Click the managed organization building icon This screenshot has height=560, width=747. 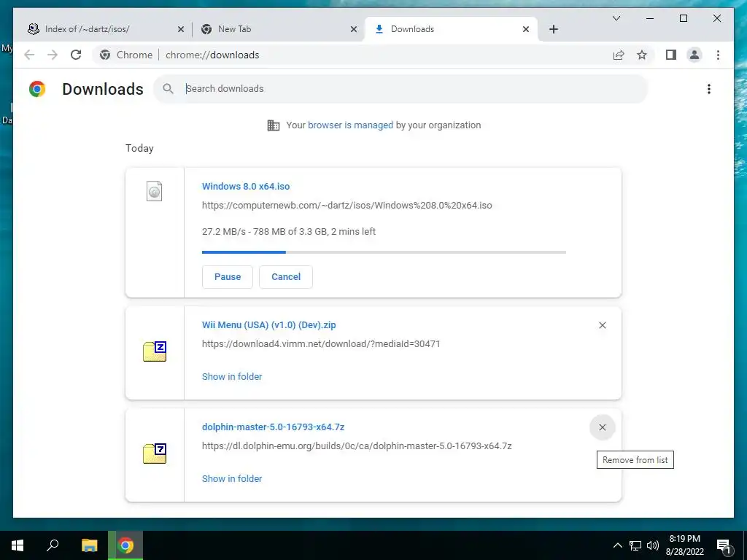[x=274, y=125]
